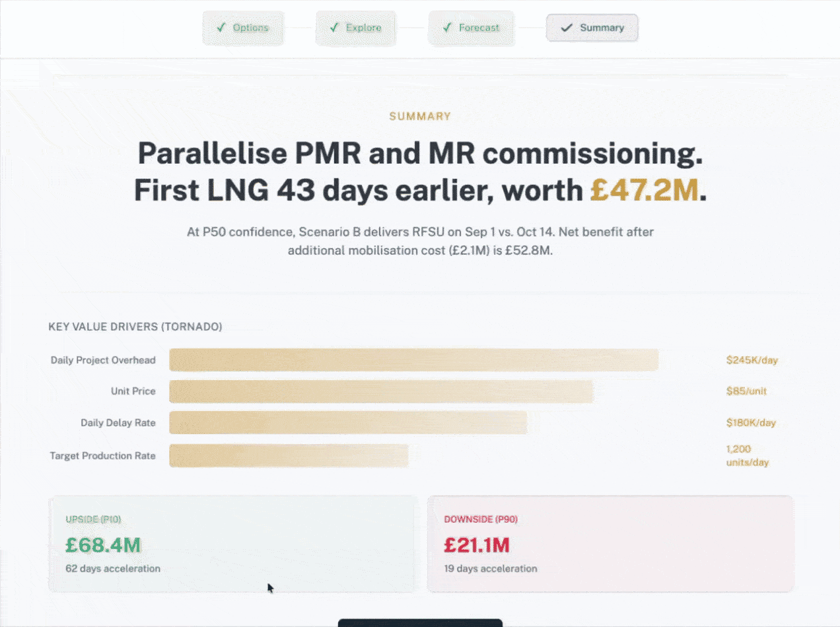Click the £68.4M upside figure
The image size is (840, 627).
[103, 545]
